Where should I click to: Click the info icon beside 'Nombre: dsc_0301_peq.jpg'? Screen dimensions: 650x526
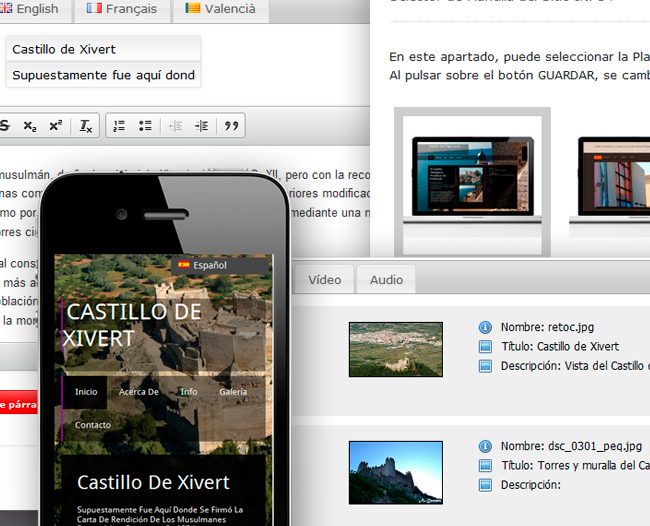click(x=485, y=446)
